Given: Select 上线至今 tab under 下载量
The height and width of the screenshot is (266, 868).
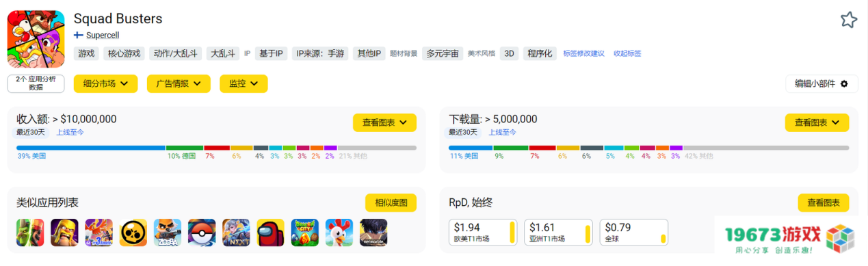Looking at the screenshot, I should (x=502, y=133).
